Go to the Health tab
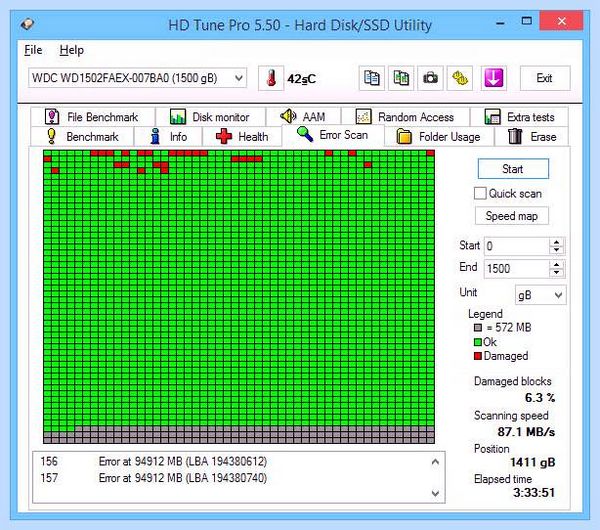 pos(242,137)
